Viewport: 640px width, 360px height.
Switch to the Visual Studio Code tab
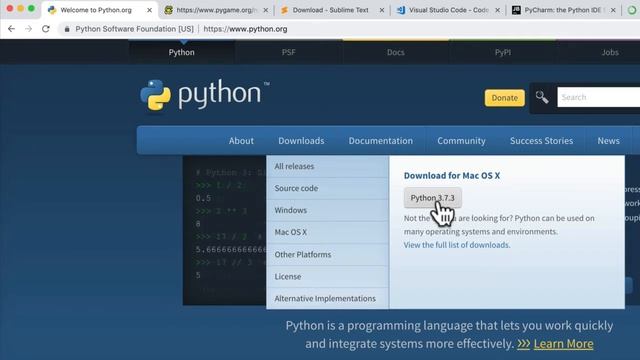click(447, 10)
